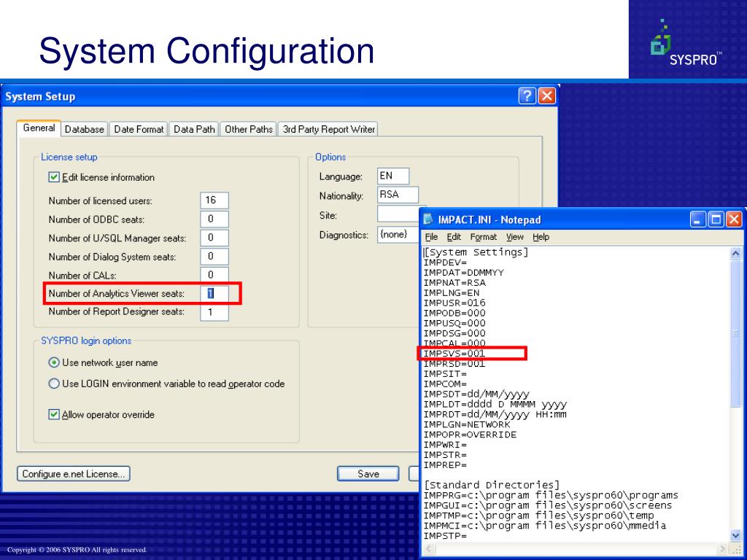Close the IMPACT.INI Notepad window
Screen dimensions: 747x560
pyautogui.click(x=734, y=219)
